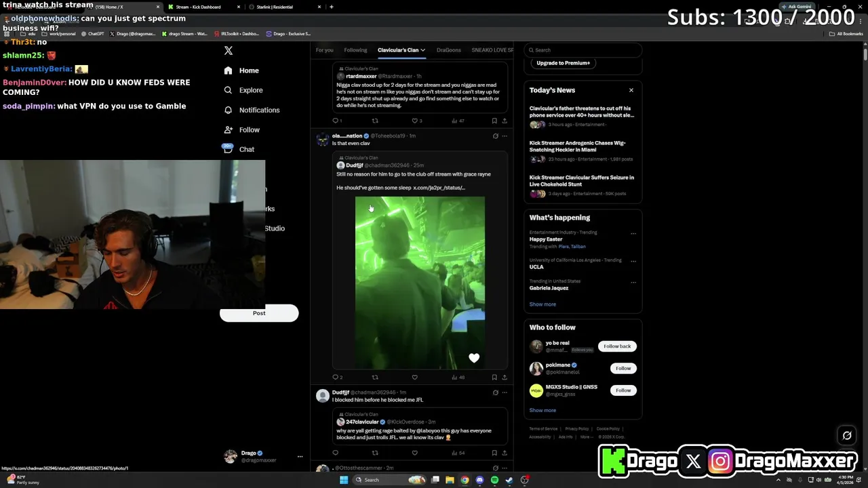
Task: Follow MGXS Studio || GNSS
Action: (x=623, y=390)
